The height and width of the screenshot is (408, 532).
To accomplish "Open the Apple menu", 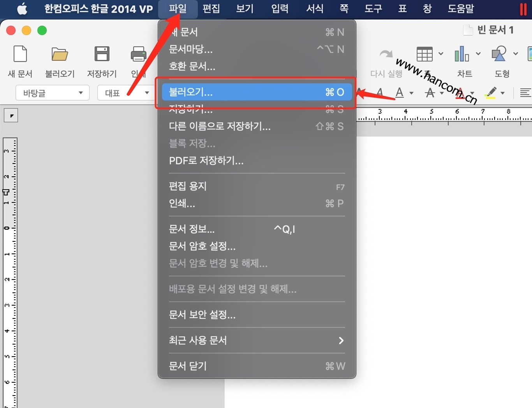I will click(22, 9).
